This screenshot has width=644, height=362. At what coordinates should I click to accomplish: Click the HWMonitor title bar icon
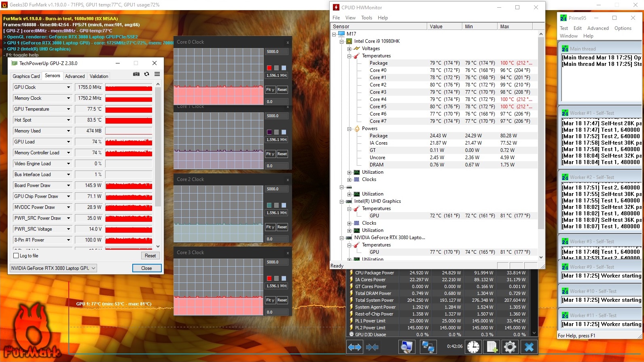336,7
